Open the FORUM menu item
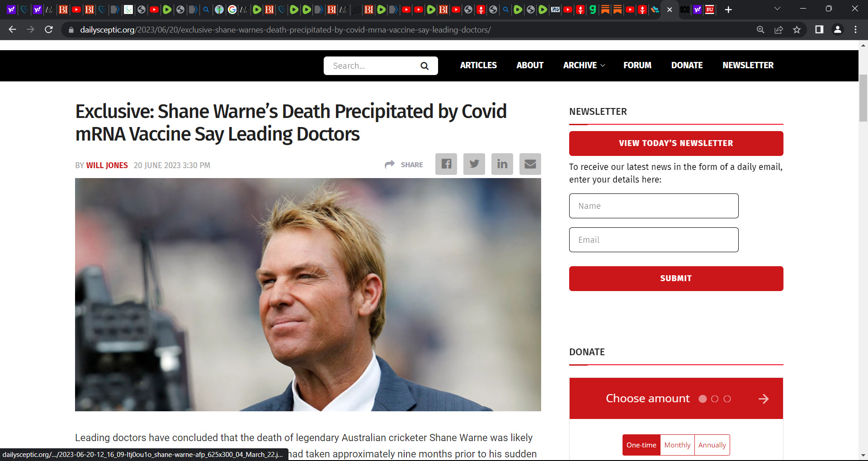This screenshot has height=461, width=868. coord(637,66)
